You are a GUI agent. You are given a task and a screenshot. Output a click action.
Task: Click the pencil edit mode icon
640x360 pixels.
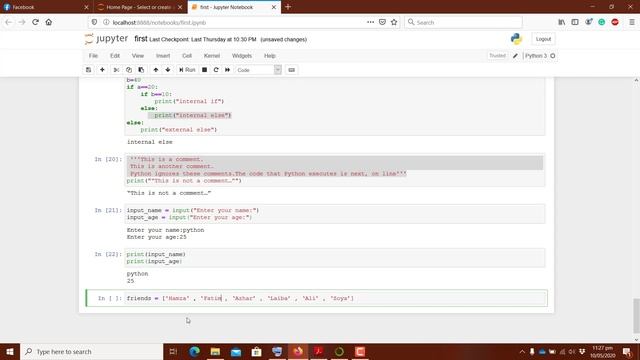pos(515,56)
